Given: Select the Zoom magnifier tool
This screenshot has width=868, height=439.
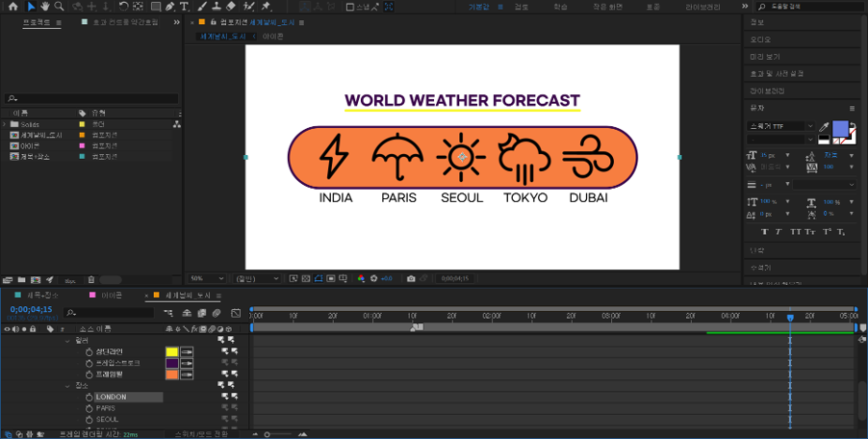Looking at the screenshot, I should (x=59, y=7).
